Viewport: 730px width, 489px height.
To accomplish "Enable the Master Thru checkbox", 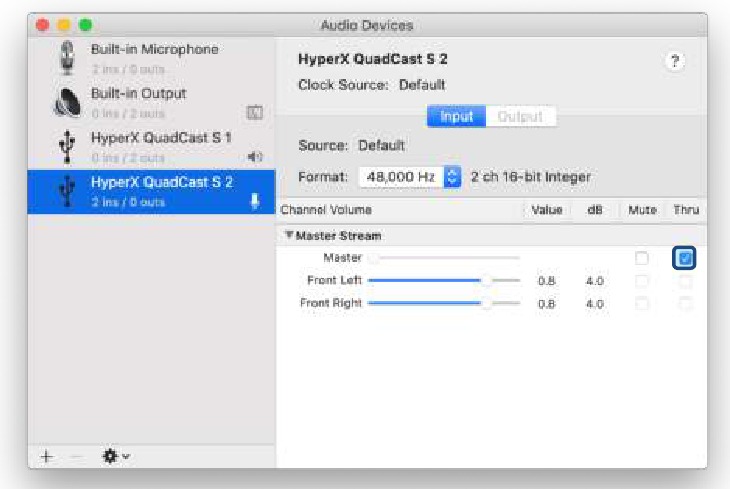I will (684, 258).
